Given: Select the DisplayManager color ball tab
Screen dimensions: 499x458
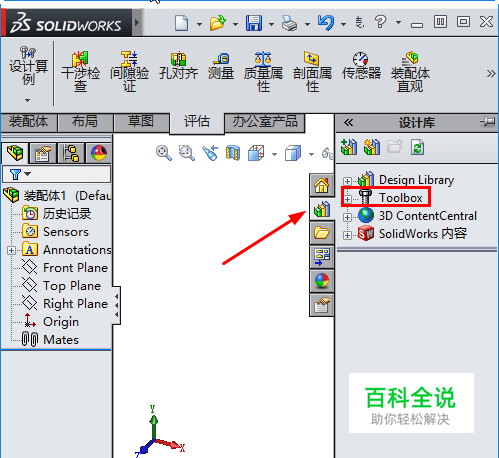Looking at the screenshot, I should [x=99, y=153].
